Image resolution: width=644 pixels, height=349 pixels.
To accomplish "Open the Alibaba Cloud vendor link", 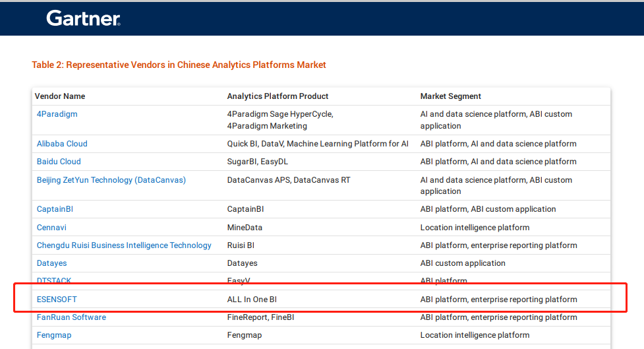I will [62, 144].
